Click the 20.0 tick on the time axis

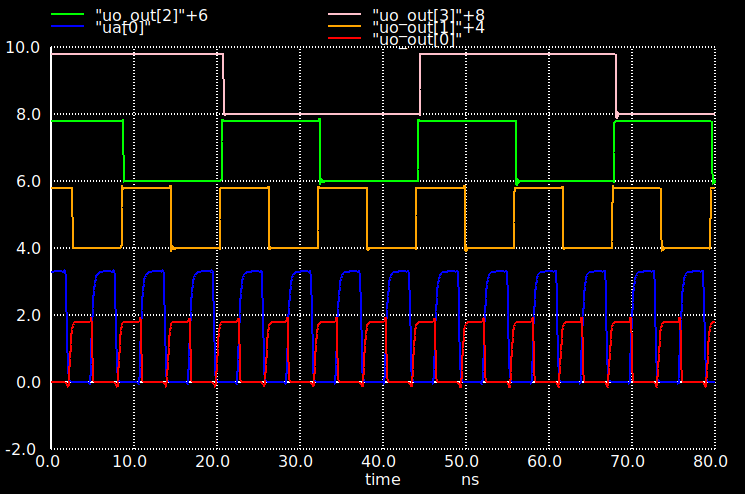point(214,463)
